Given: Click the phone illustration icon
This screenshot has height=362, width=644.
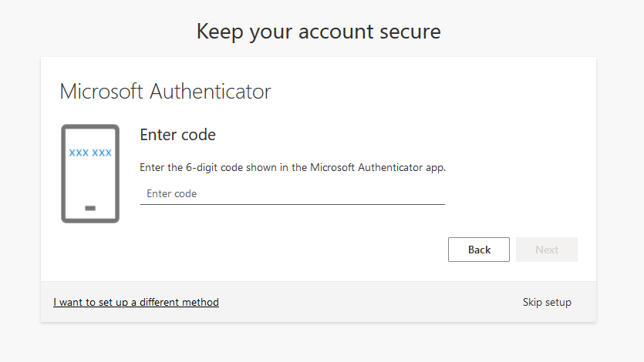Looking at the screenshot, I should [90, 174].
